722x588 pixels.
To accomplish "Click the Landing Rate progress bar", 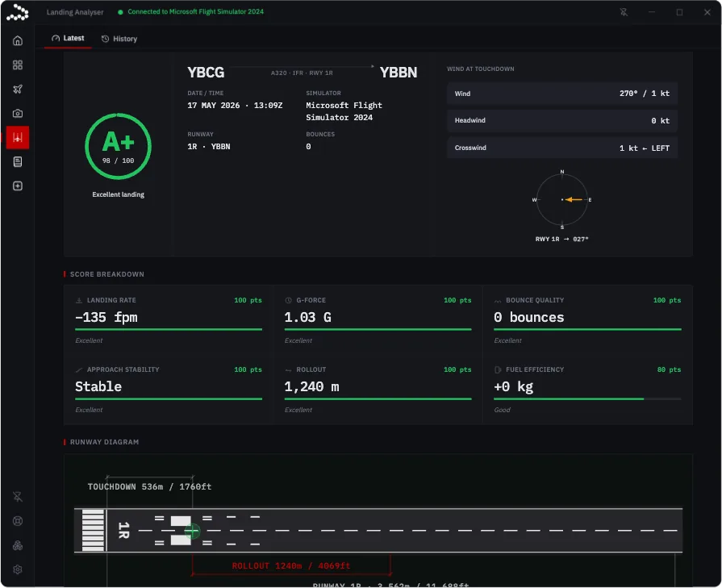I will (x=169, y=329).
